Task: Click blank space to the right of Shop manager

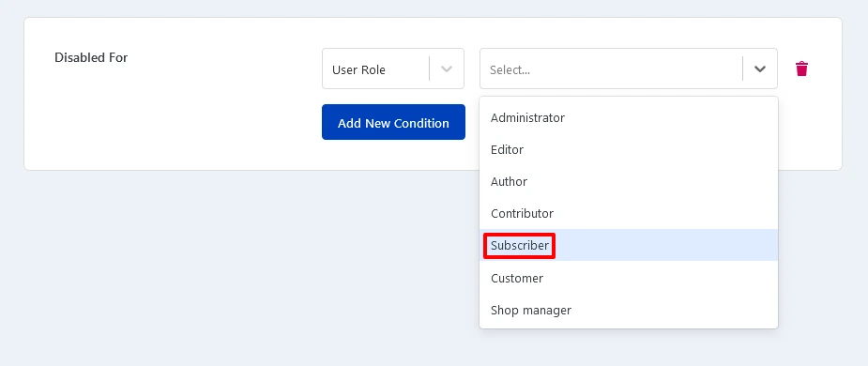Action: (676, 310)
